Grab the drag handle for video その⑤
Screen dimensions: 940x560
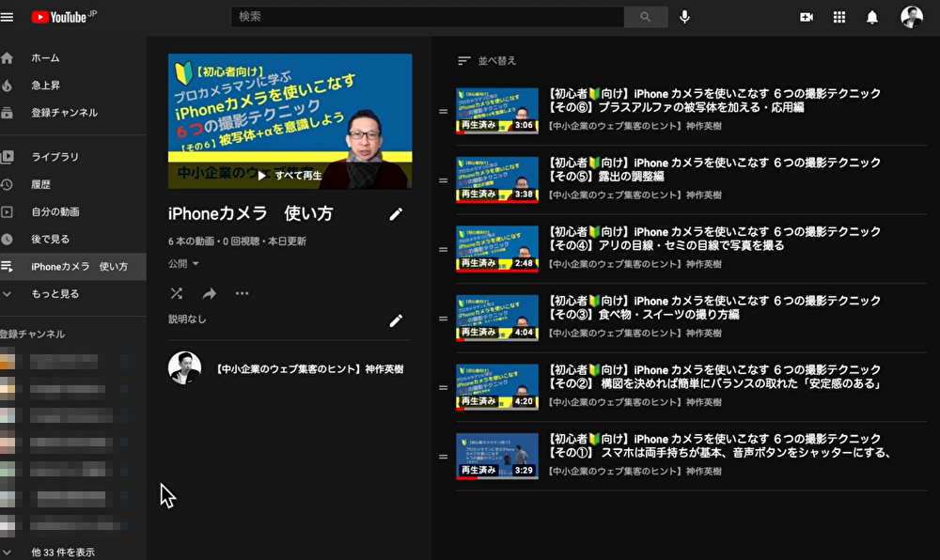pos(443,180)
